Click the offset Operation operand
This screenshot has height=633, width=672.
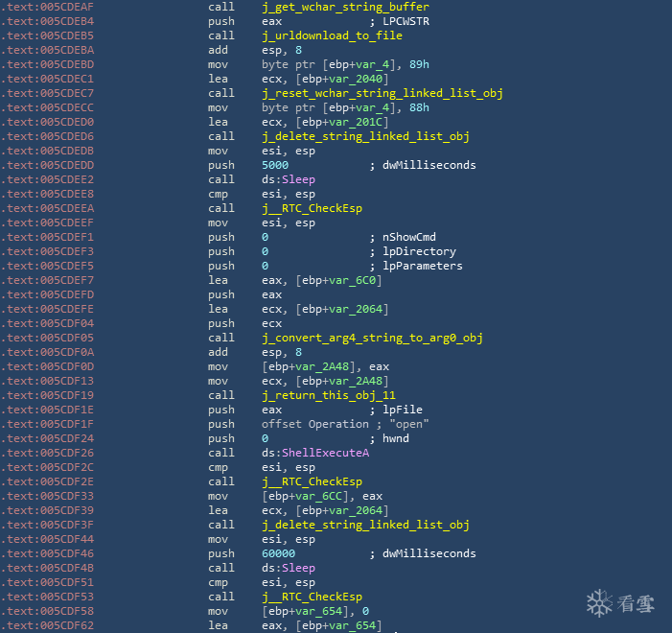tap(315, 424)
